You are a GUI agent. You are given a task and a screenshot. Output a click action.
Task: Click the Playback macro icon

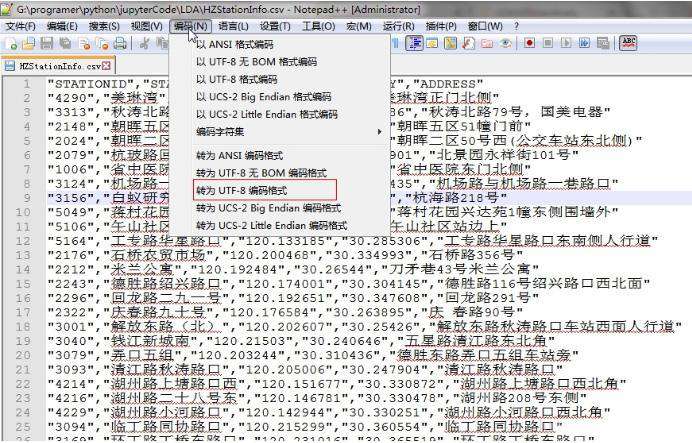coord(566,43)
